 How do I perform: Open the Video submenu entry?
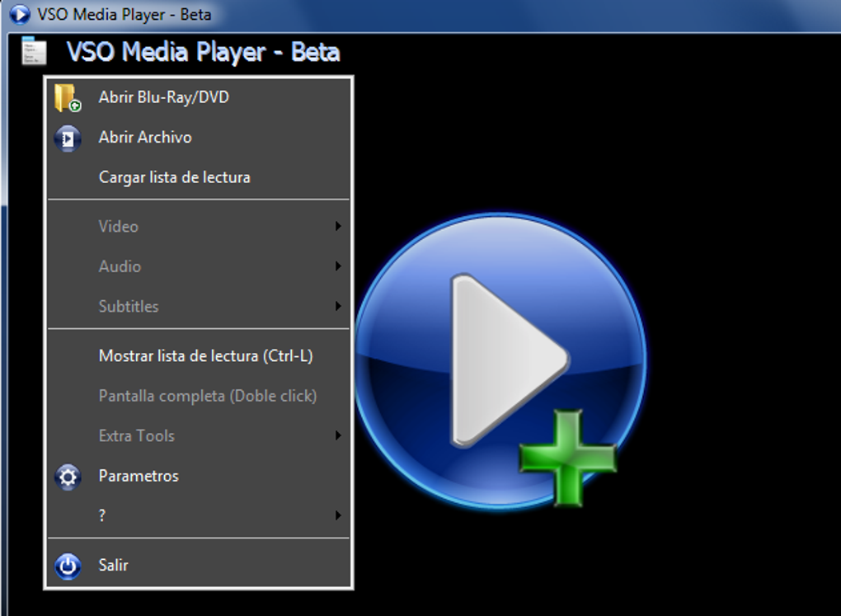(199, 227)
